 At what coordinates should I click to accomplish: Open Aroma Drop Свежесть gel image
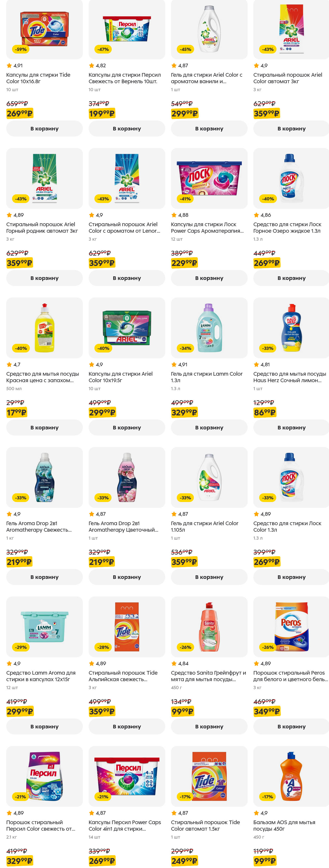(44, 477)
